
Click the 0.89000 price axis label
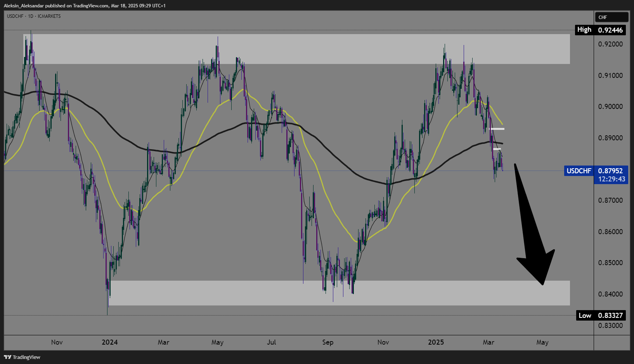tap(610, 138)
